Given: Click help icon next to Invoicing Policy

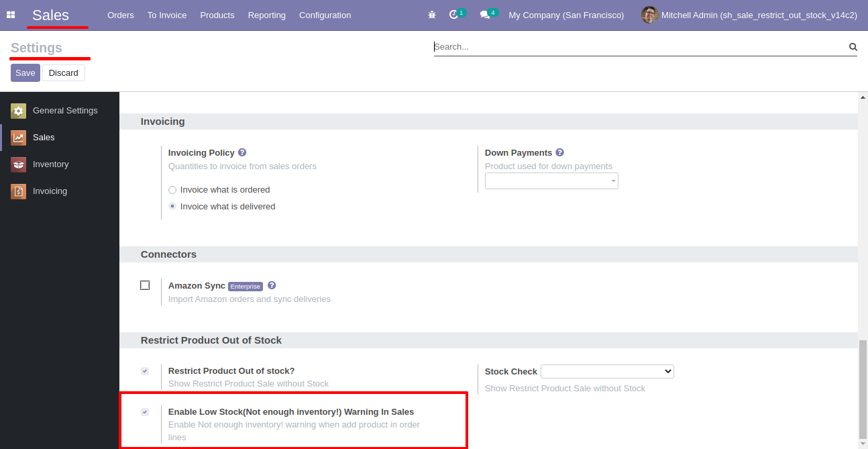Looking at the screenshot, I should (x=242, y=153).
